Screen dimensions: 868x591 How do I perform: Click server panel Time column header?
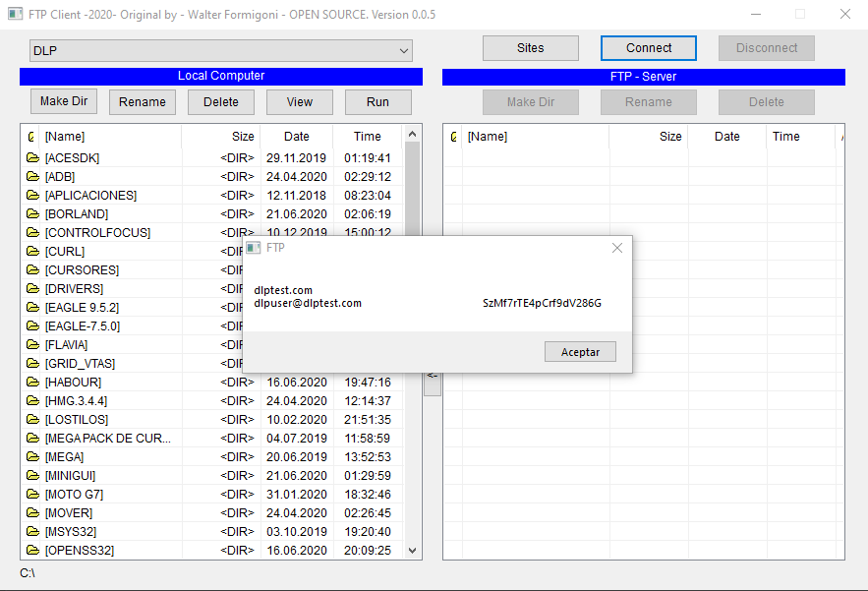coord(801,137)
